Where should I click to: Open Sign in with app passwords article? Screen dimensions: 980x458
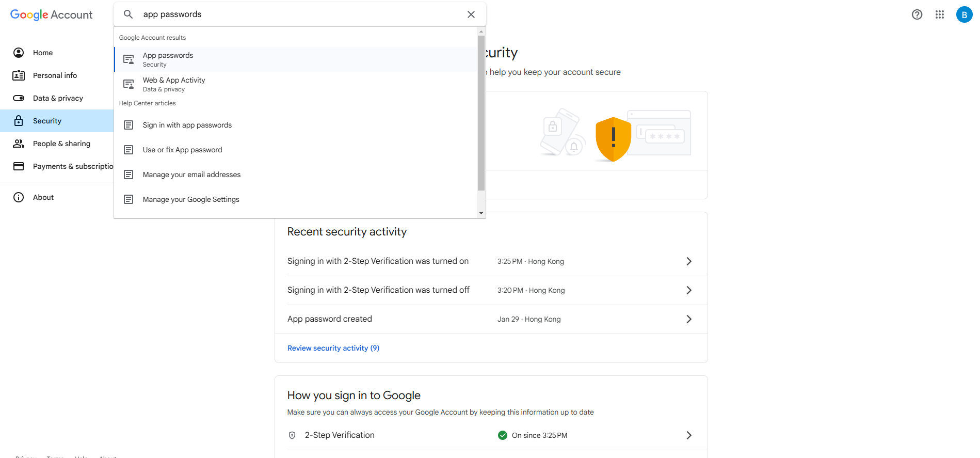(x=187, y=125)
